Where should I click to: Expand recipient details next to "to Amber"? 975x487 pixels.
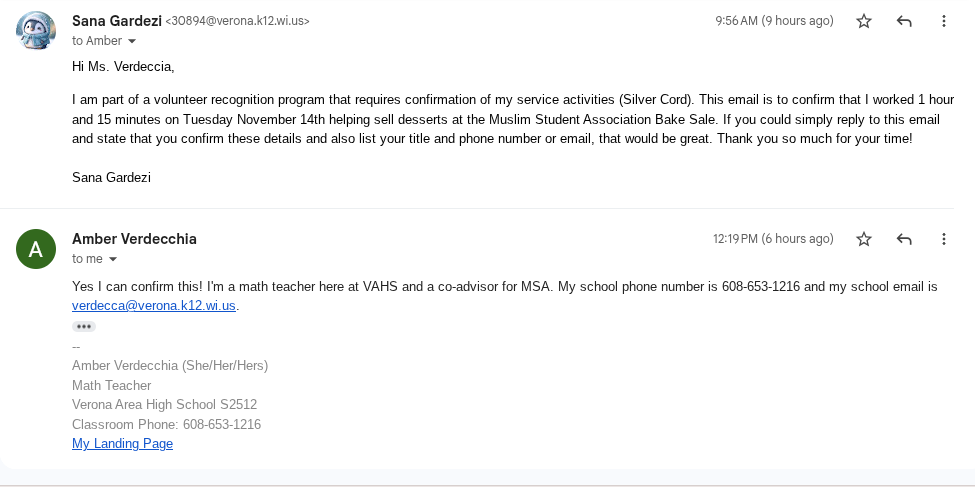pos(131,42)
